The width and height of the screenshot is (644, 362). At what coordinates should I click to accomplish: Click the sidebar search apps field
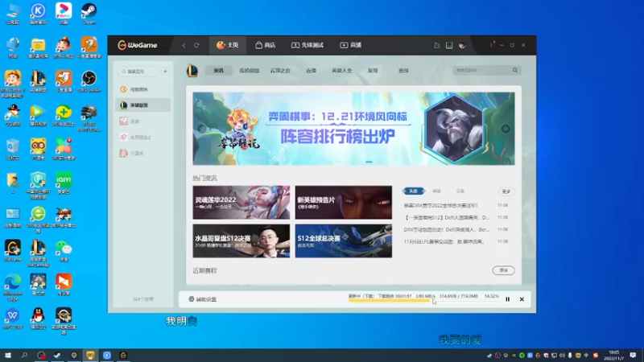coord(138,72)
